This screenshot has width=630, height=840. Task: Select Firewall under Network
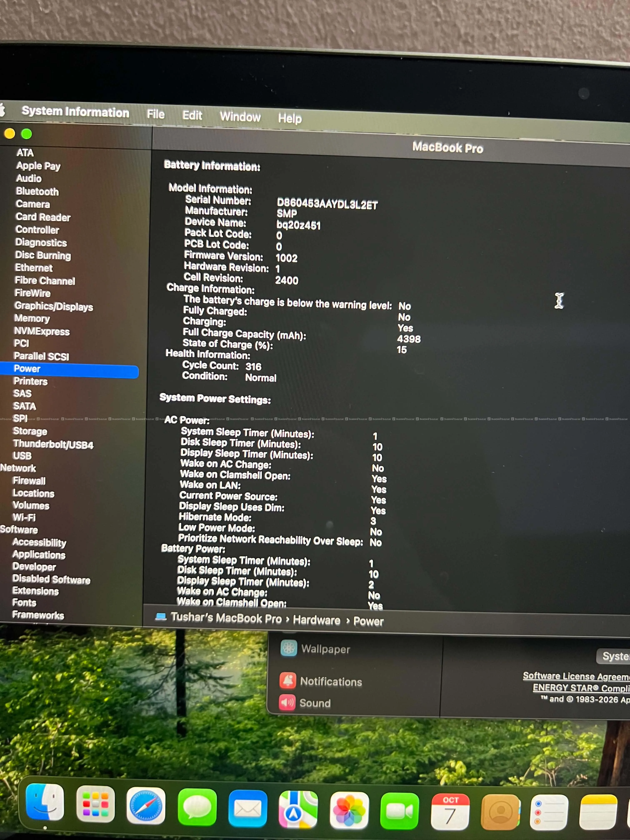point(29,481)
